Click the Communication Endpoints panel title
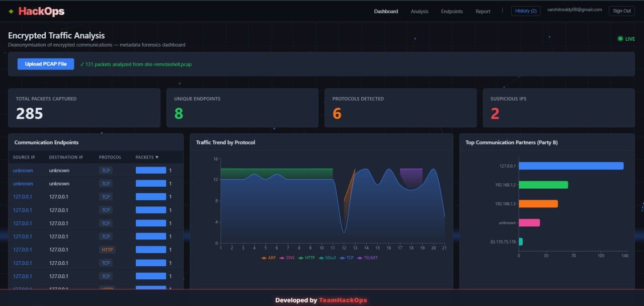The image size is (644, 306). [x=46, y=142]
